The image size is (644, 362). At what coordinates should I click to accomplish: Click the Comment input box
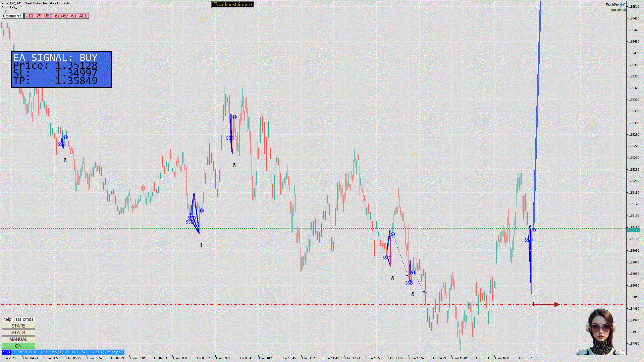point(12,16)
